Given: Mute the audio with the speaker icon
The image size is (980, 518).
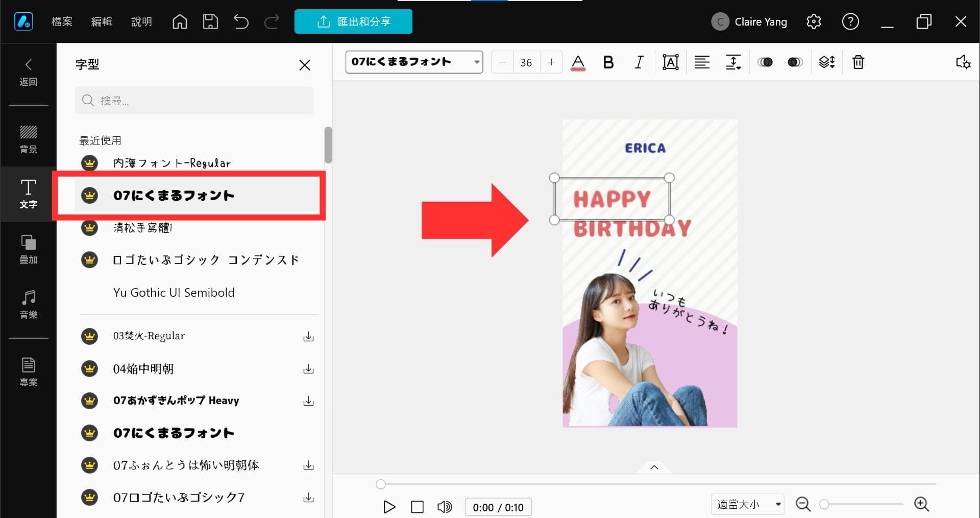Looking at the screenshot, I should click(445, 507).
